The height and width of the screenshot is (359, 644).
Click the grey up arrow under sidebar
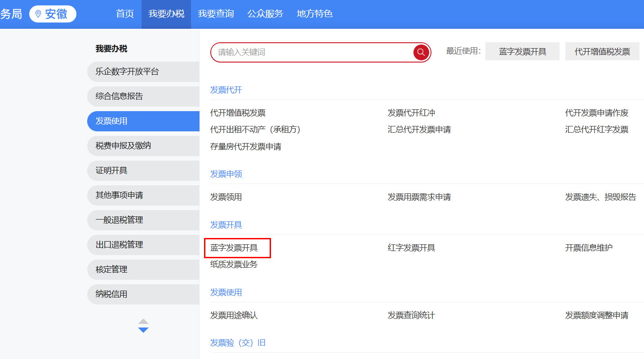(143, 321)
